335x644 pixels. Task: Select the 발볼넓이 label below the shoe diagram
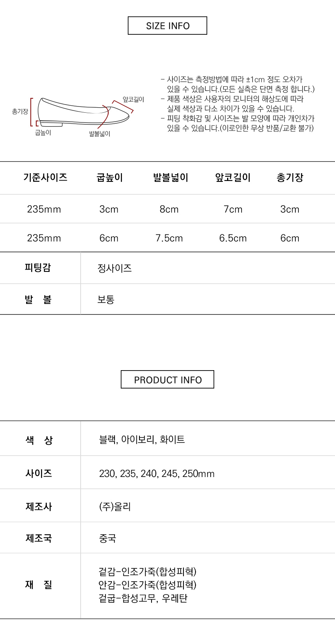pos(100,134)
